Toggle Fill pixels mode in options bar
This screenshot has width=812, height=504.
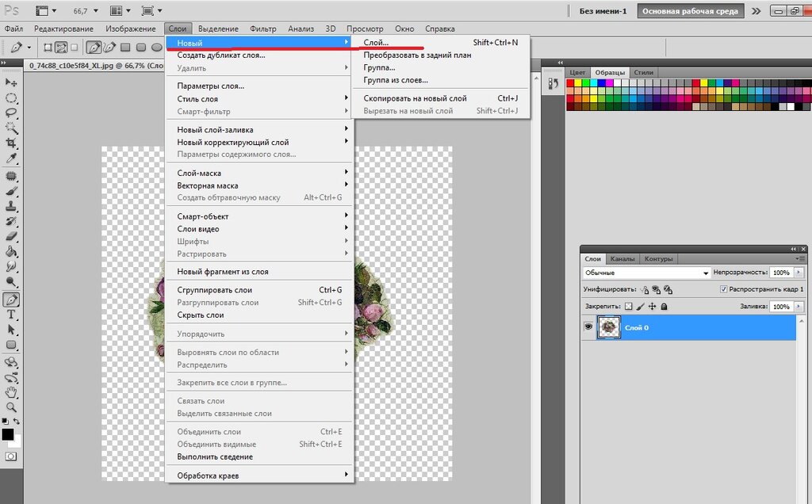pyautogui.click(x=75, y=48)
